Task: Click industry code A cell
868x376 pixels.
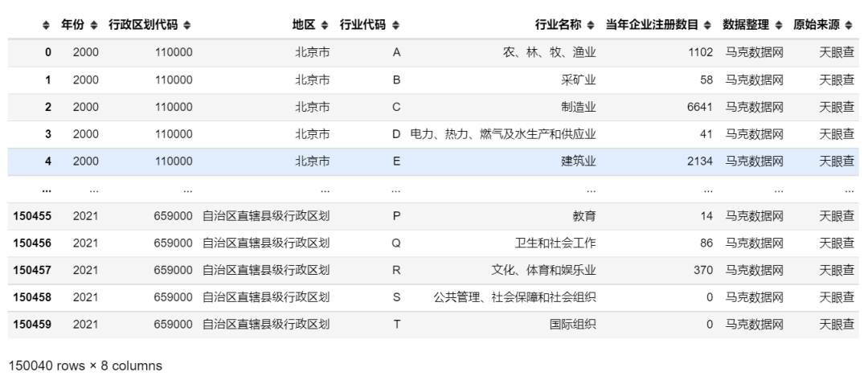Action: click(396, 52)
